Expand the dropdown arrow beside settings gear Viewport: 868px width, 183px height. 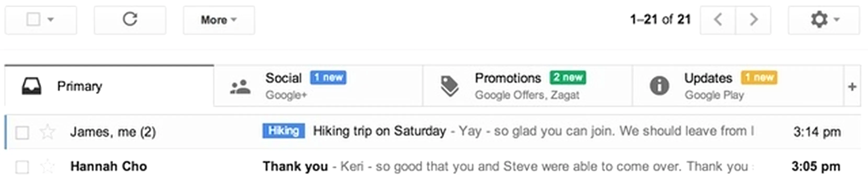point(837,20)
